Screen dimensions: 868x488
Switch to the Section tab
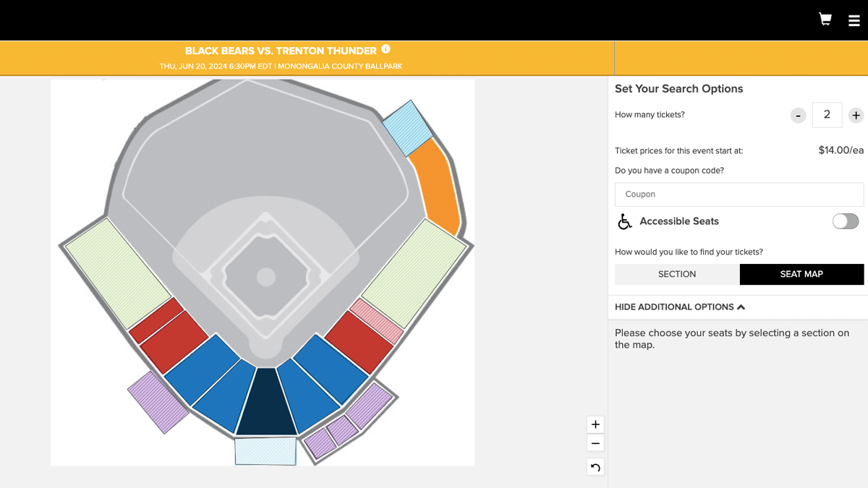click(677, 274)
